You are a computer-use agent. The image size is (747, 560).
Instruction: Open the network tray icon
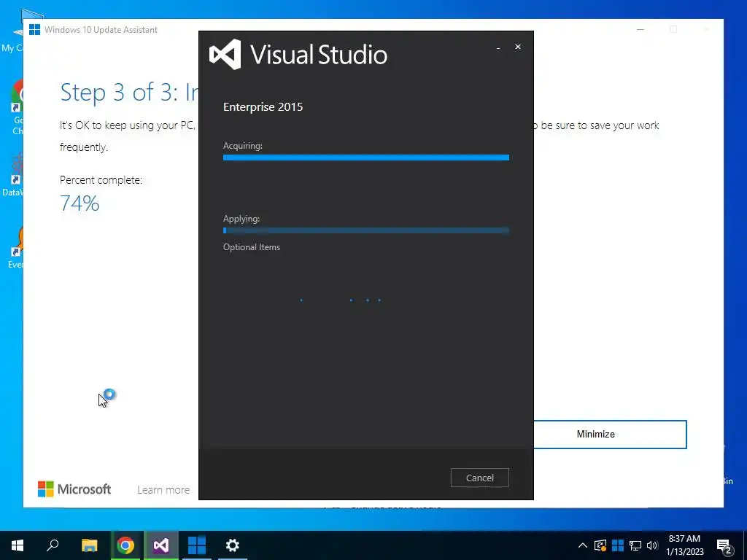tap(635, 545)
